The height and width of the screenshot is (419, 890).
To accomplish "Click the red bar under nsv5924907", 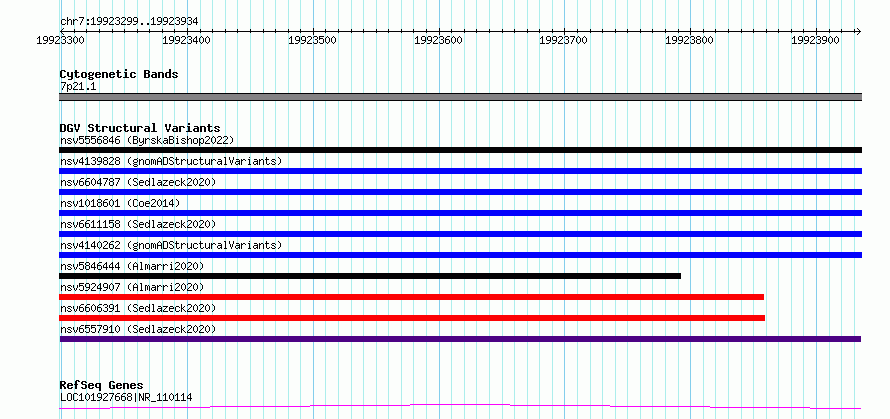I will (412, 297).
